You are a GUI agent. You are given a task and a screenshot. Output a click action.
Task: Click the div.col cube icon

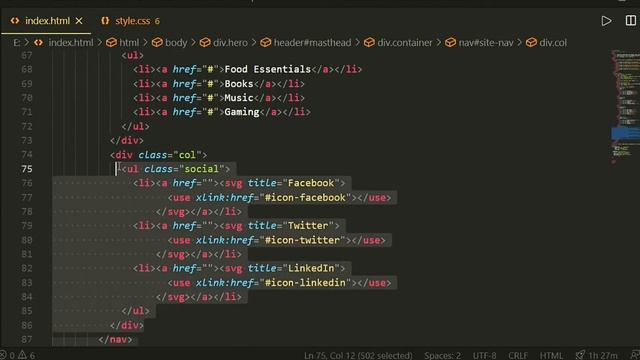click(x=531, y=42)
